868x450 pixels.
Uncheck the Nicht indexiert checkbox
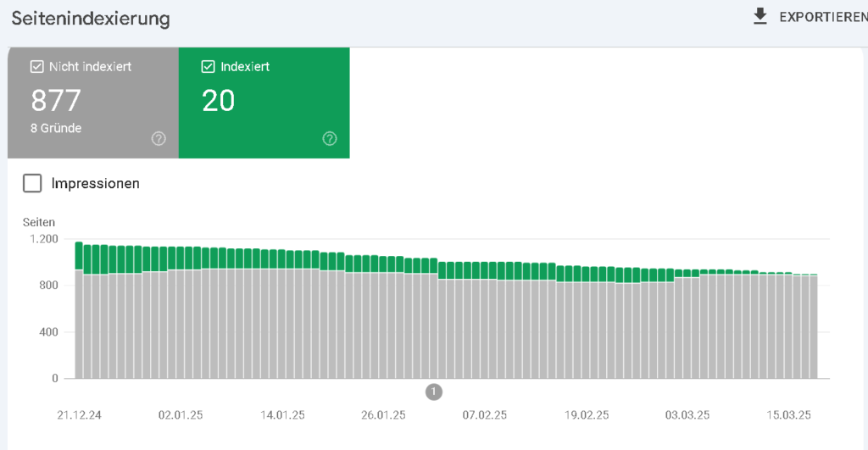37,66
